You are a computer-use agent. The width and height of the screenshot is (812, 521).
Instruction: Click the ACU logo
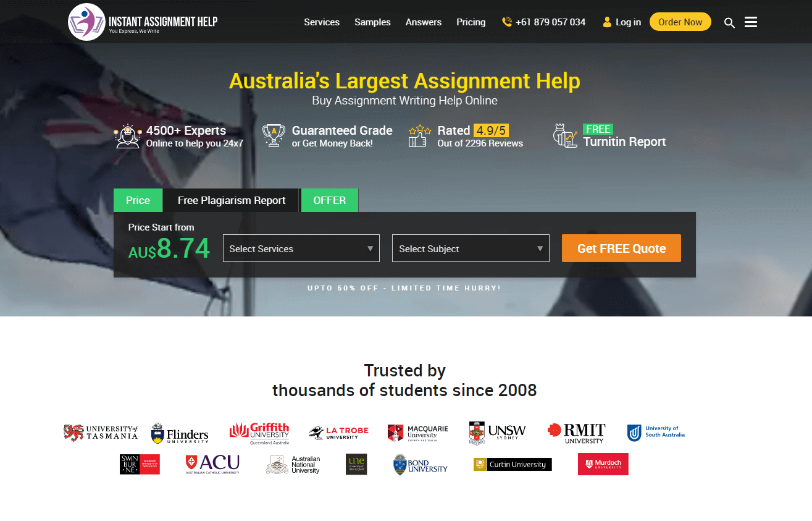212,464
